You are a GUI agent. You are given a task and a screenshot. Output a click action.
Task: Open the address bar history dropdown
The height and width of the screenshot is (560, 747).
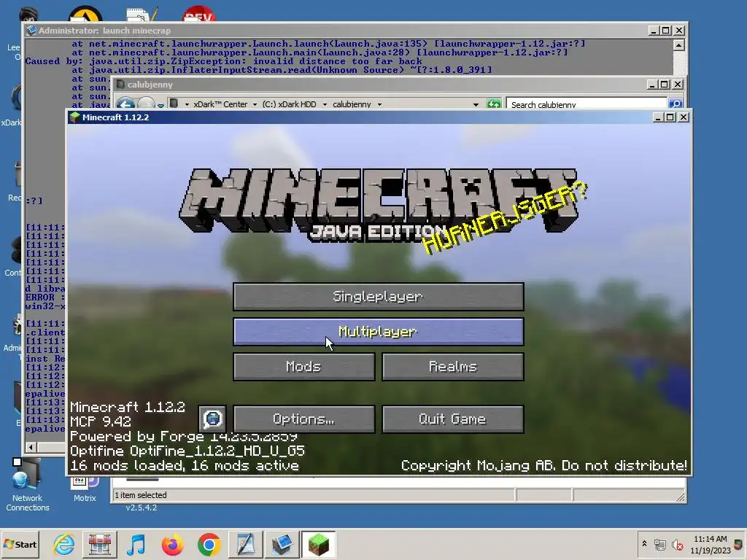coord(476,104)
